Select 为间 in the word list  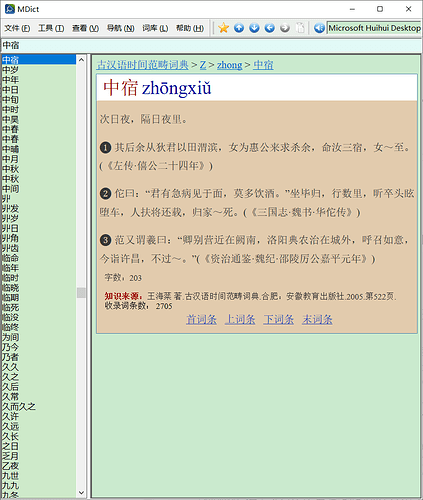pos(39,337)
